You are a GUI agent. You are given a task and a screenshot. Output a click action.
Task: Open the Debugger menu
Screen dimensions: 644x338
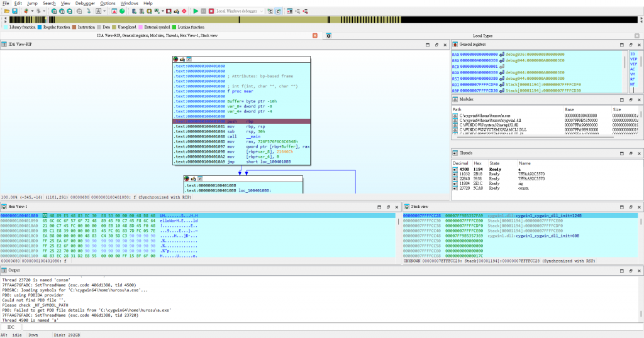85,3
